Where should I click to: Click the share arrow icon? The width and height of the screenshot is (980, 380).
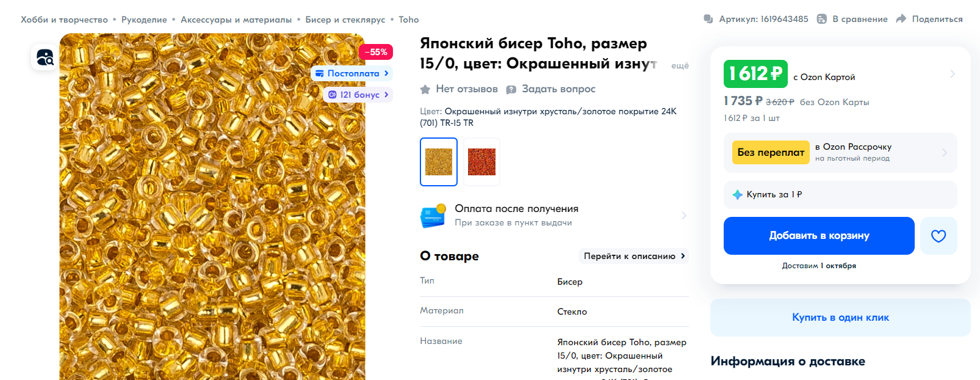(x=901, y=19)
